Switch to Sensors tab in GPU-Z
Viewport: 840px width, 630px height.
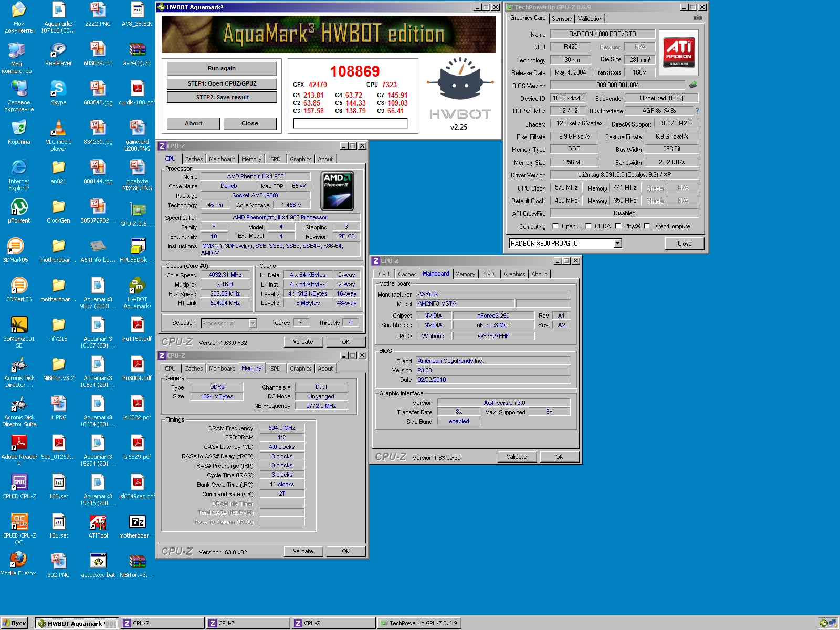(562, 18)
